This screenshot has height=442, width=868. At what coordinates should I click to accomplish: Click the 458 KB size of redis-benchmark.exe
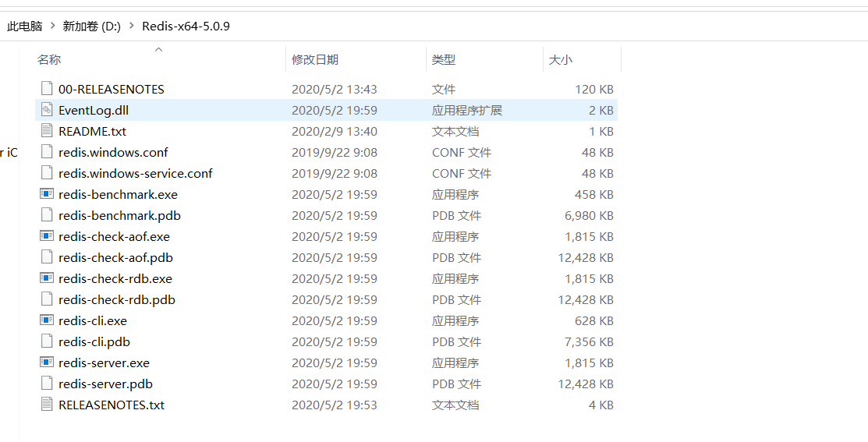pyautogui.click(x=594, y=194)
